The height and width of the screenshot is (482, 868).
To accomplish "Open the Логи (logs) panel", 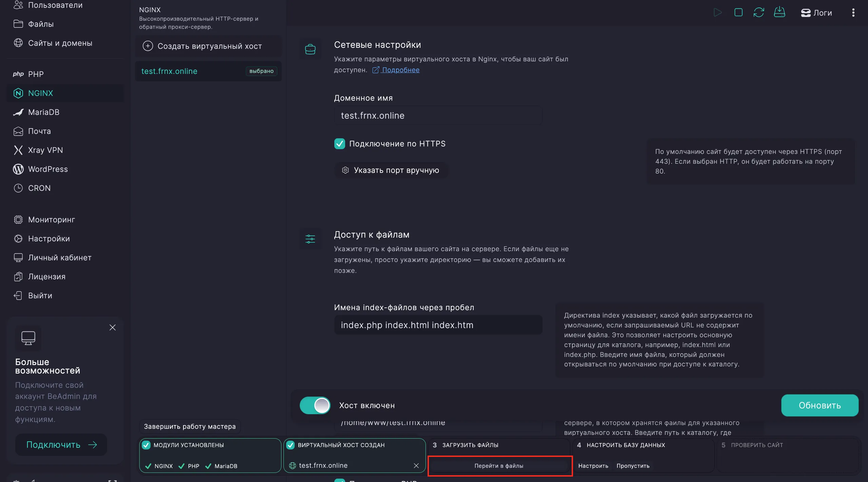I will 816,13.
